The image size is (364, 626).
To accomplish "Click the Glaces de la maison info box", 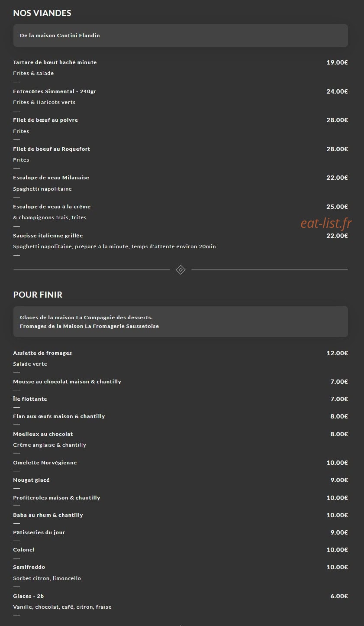I will coord(180,321).
